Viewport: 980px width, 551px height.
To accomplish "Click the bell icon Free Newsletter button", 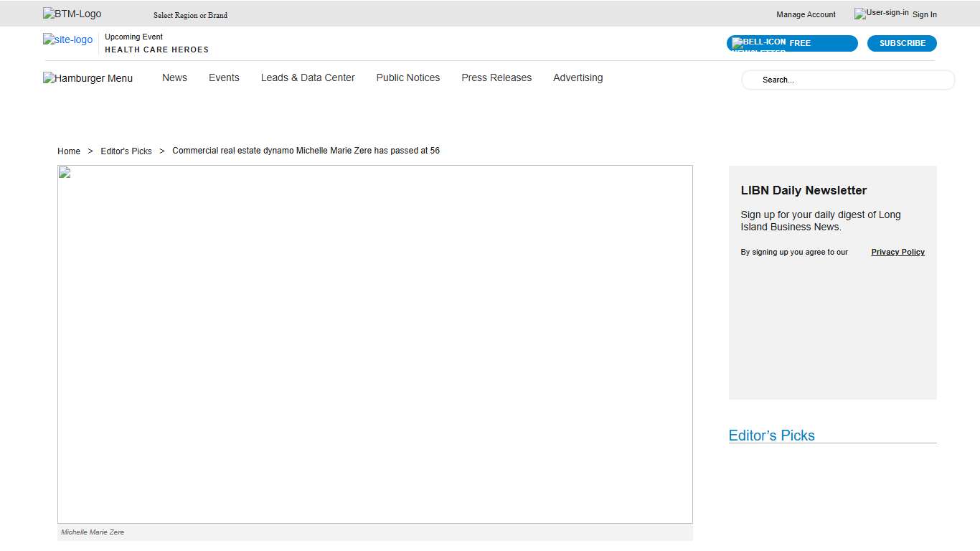I will click(x=791, y=44).
